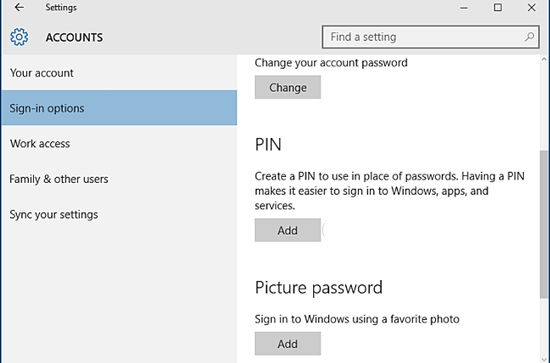The width and height of the screenshot is (550, 363).
Task: Click 'Change your account password' text
Action: click(331, 63)
